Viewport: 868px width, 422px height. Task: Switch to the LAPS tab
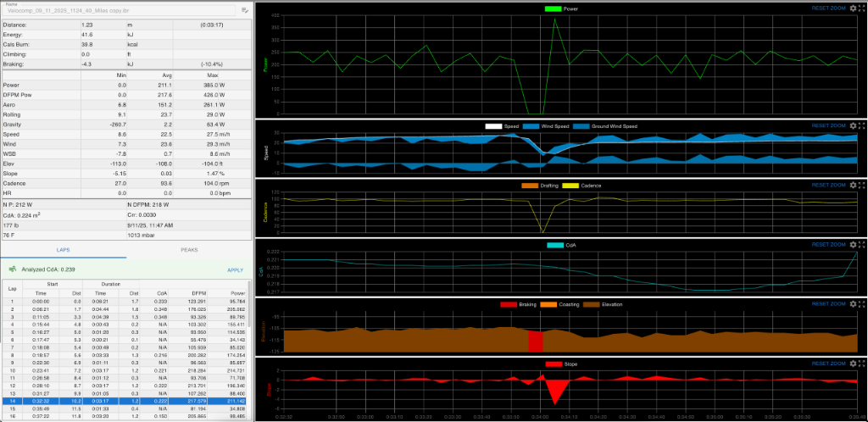pyautogui.click(x=63, y=250)
